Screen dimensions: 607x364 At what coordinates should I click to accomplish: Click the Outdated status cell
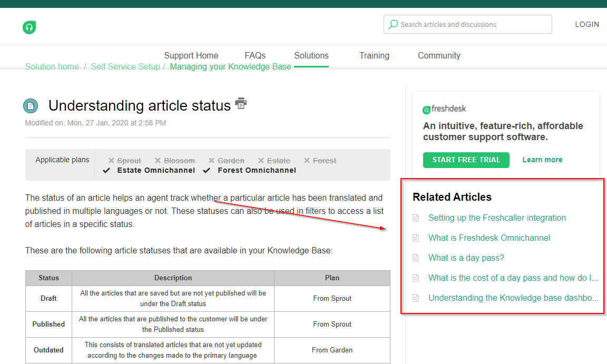49,350
